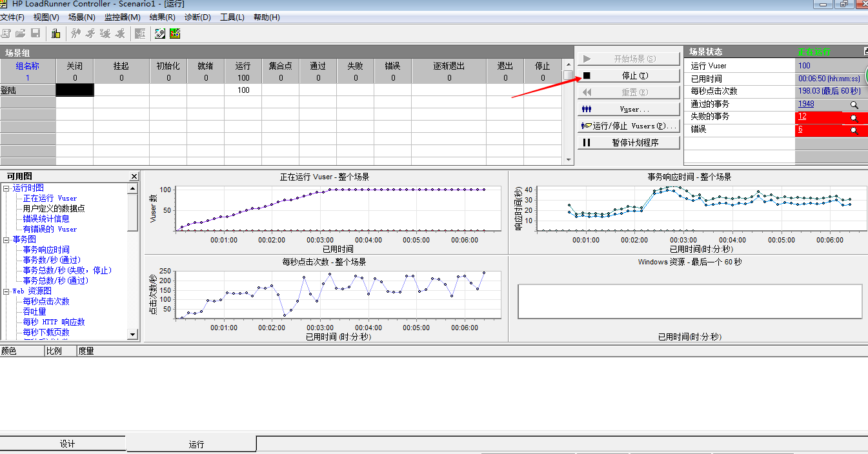Select 用户定义的数据点 in the tree
Screen dimensions: 868x454
click(54, 208)
